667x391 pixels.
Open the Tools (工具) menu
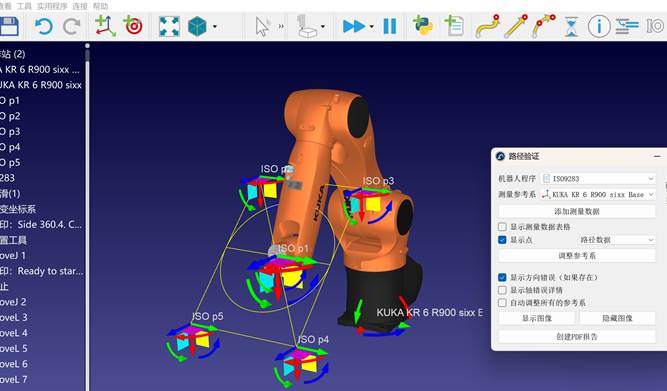24,6
